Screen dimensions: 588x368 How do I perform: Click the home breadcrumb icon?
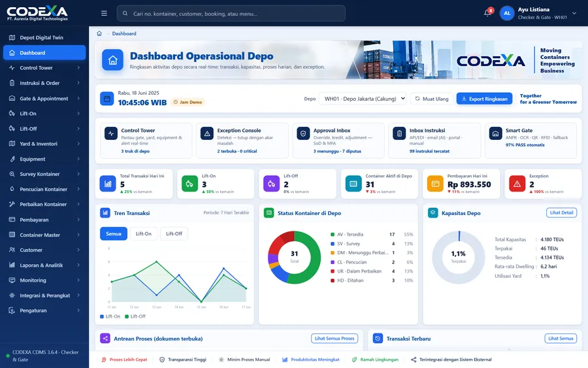pyautogui.click(x=99, y=33)
